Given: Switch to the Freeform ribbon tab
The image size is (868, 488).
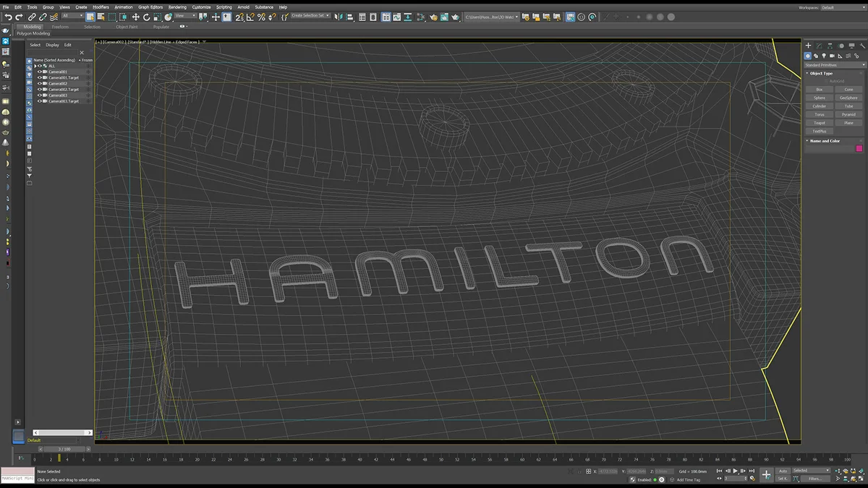Looking at the screenshot, I should [x=61, y=27].
